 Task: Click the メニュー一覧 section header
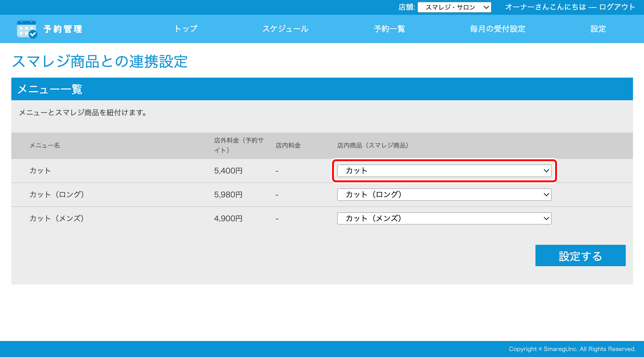coord(50,89)
